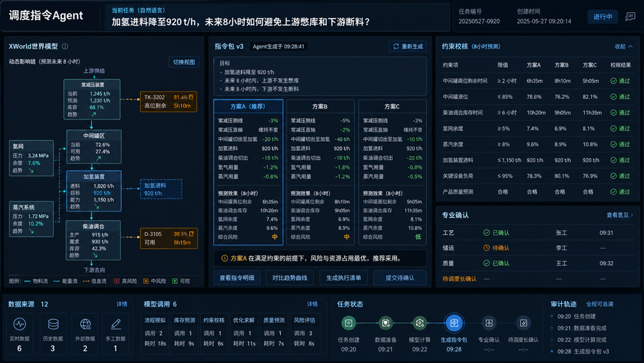Click the 通过 check icon for 产品质量预测
The height and width of the screenshot is (363, 644).
(613, 192)
